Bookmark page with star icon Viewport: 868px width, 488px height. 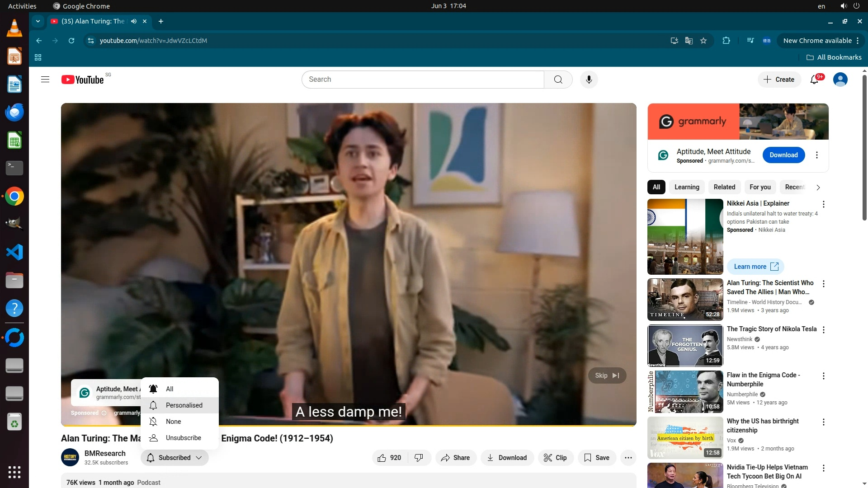[703, 41]
